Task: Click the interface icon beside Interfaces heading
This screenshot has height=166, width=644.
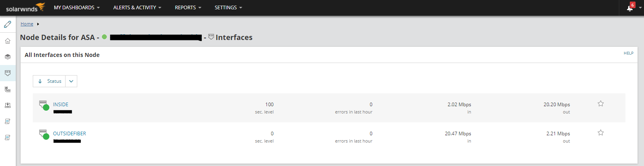Action: coord(211,37)
